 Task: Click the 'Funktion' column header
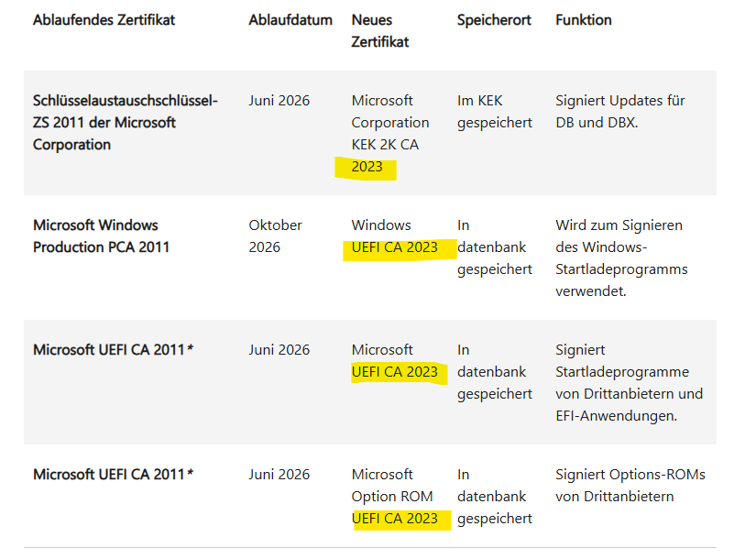583,19
